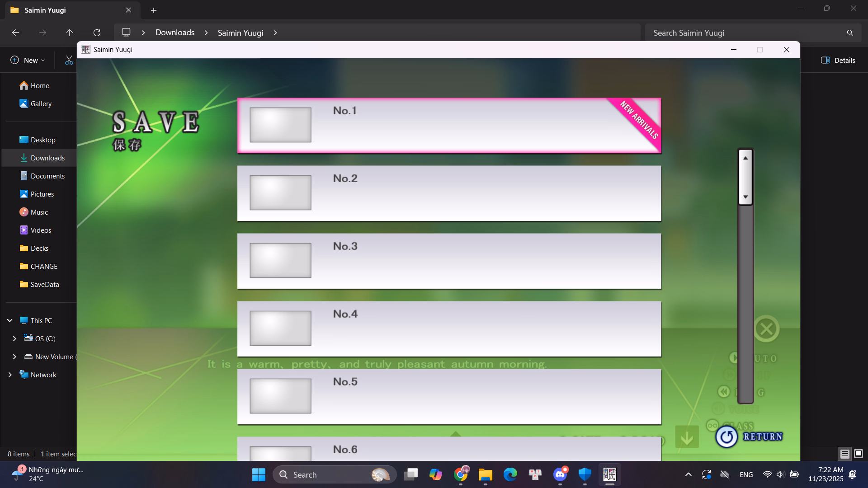
Task: Click the rewind LOG icon
Action: click(724, 391)
